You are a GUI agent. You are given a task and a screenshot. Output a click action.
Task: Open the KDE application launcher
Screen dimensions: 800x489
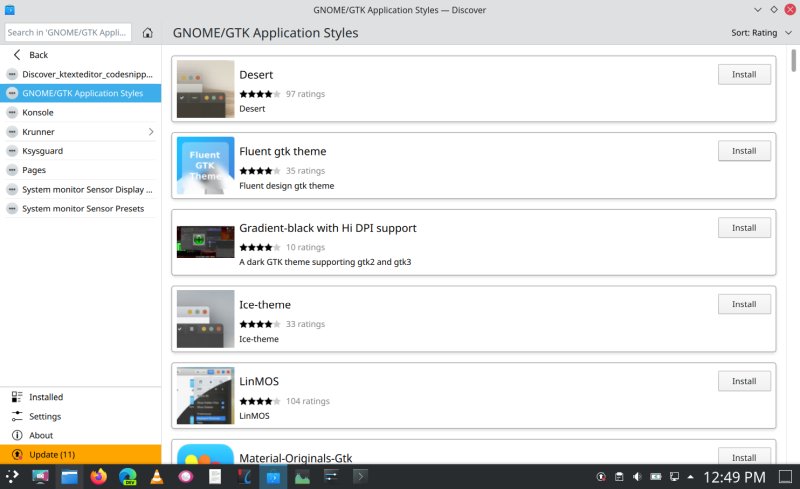click(12, 477)
